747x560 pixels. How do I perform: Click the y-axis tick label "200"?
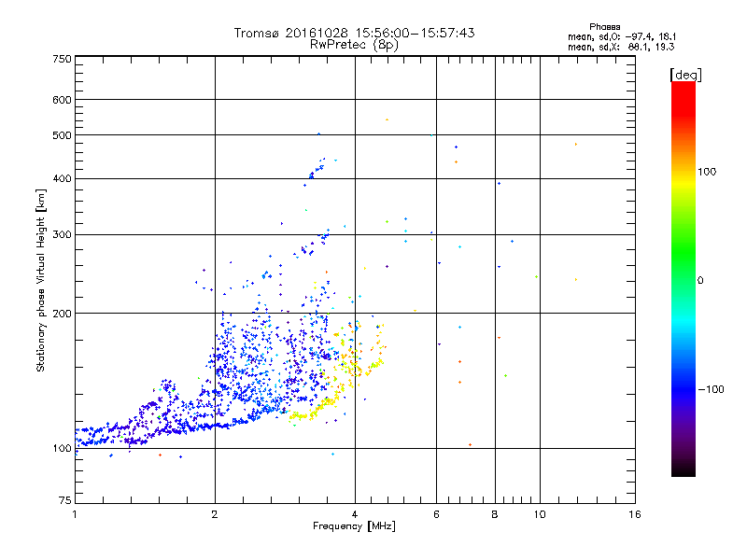(x=62, y=314)
